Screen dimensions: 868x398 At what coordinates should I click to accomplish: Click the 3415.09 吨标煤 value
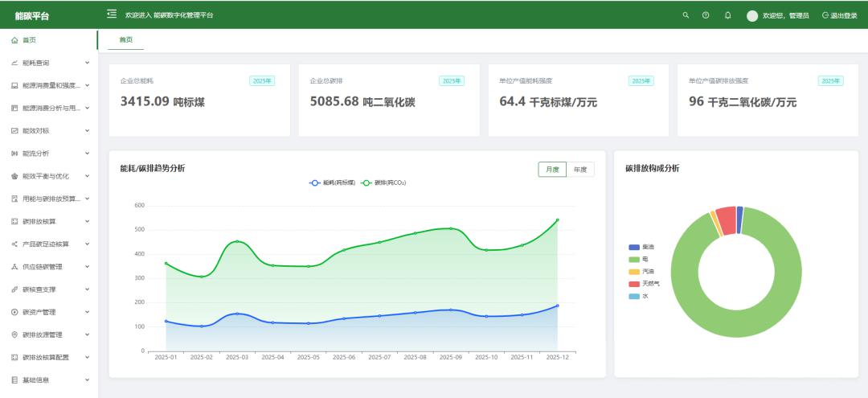[x=162, y=102]
